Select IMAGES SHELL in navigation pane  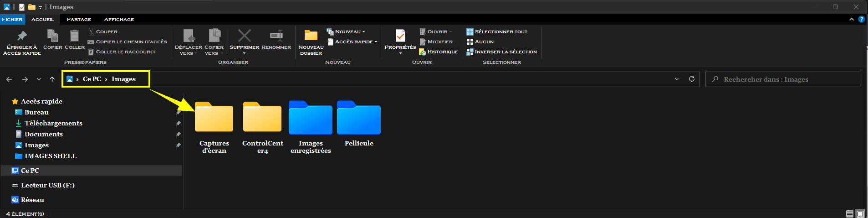point(50,156)
